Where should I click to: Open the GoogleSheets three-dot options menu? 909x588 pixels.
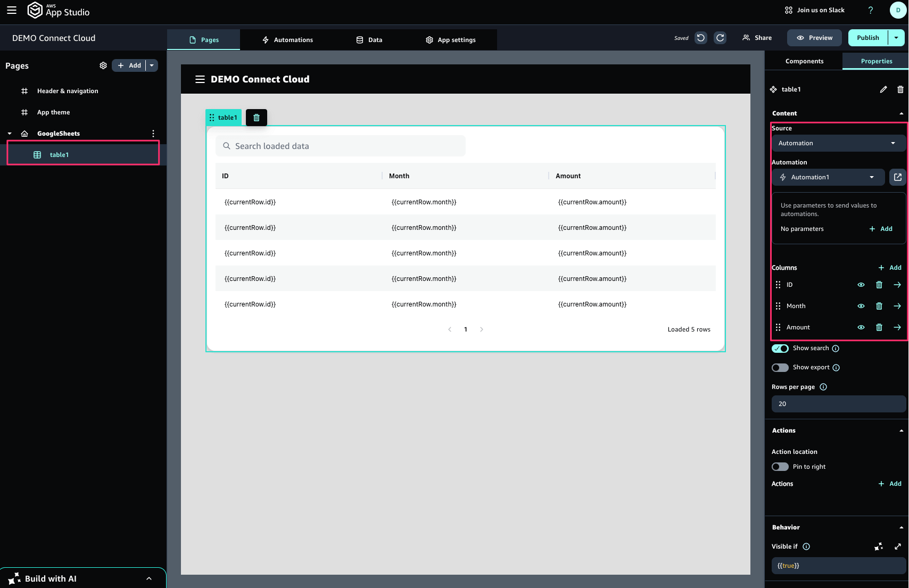pos(153,134)
